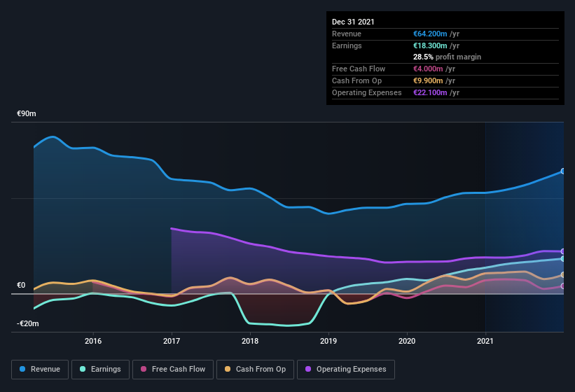
Task: Click the Revenue label in tooltip
Action: pyautogui.click(x=347, y=34)
